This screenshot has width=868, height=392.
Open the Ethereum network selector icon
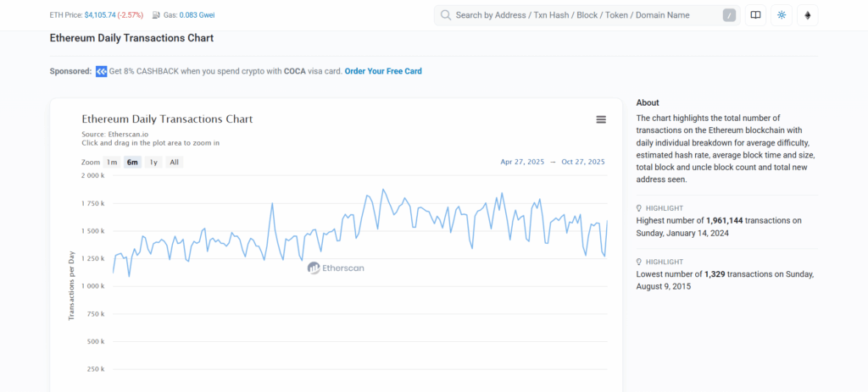pos(807,15)
